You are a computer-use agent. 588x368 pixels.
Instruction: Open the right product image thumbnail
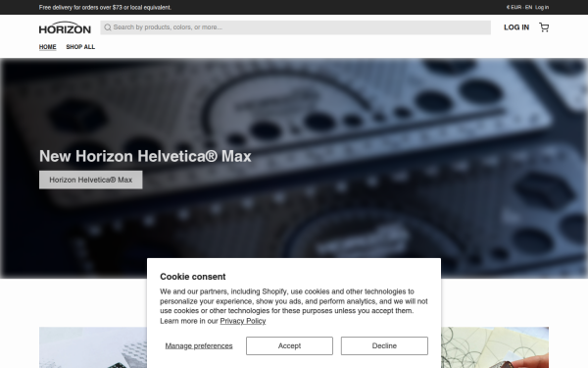pos(495,347)
